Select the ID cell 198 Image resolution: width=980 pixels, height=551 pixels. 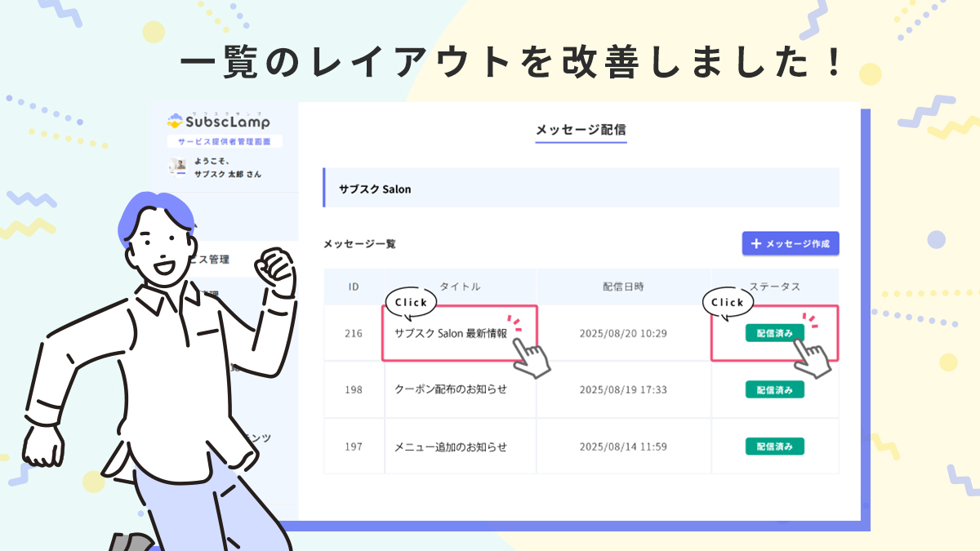(354, 389)
